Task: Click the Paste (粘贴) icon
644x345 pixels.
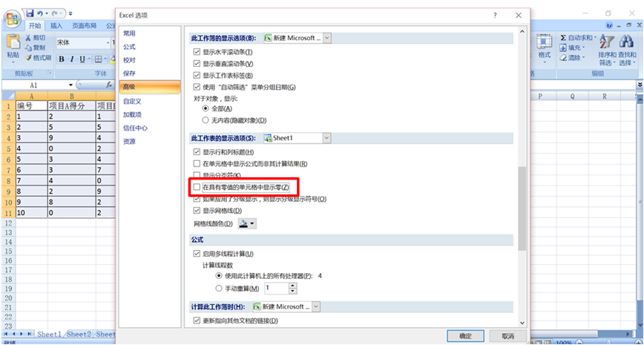Action: [13, 44]
